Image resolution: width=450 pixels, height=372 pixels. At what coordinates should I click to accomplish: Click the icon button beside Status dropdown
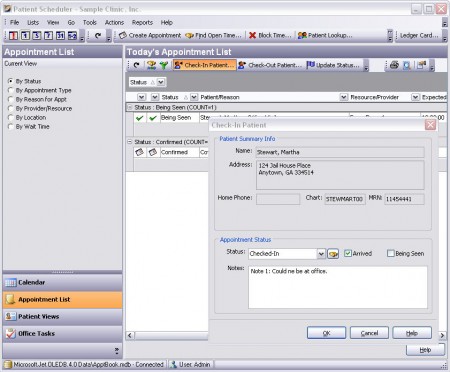tap(333, 254)
